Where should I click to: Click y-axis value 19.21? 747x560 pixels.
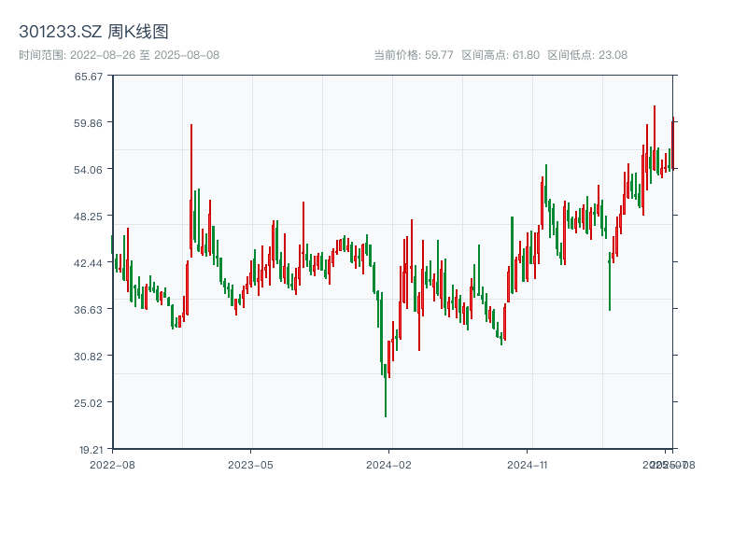[x=91, y=450]
